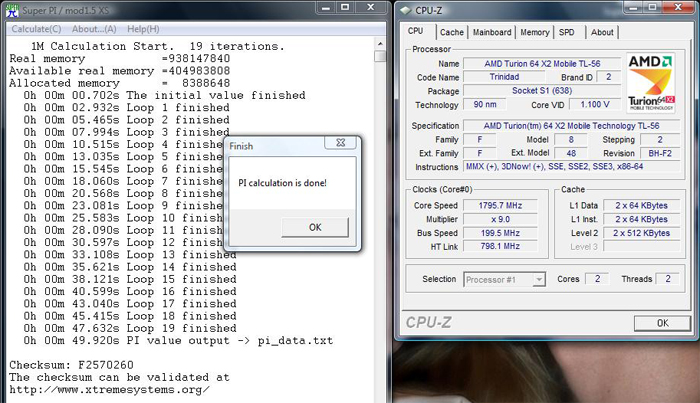700x403 pixels.
Task: Click the '1M Calculation Start' line
Action: (158, 46)
